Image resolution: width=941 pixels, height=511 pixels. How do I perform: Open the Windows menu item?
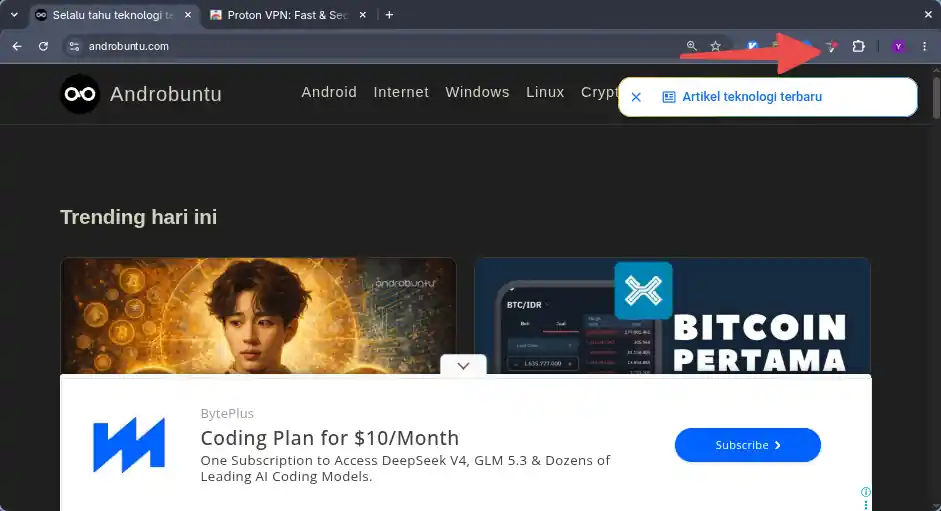click(x=477, y=92)
